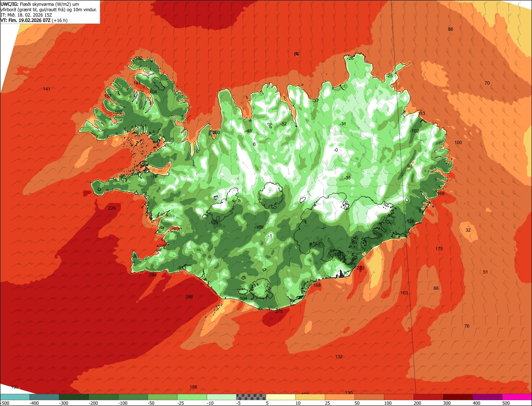
Task: Click the legend tick label '-500'
Action: (4, 403)
